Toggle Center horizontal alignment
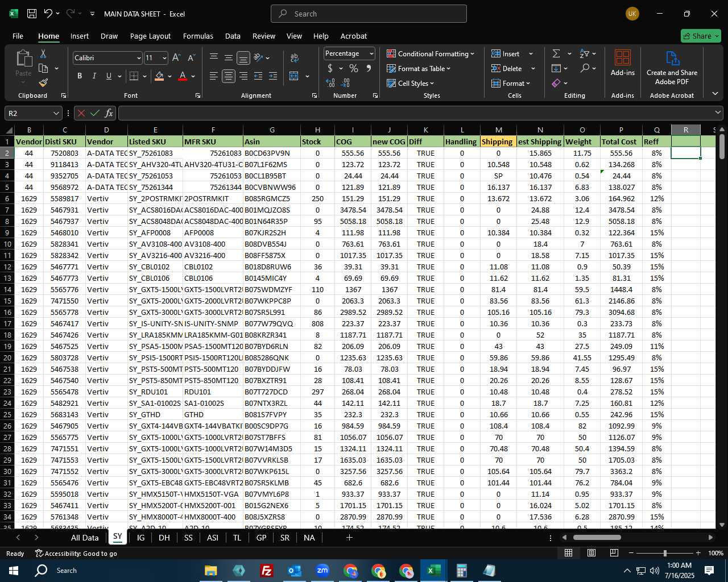This screenshot has width=728, height=582. [x=229, y=76]
